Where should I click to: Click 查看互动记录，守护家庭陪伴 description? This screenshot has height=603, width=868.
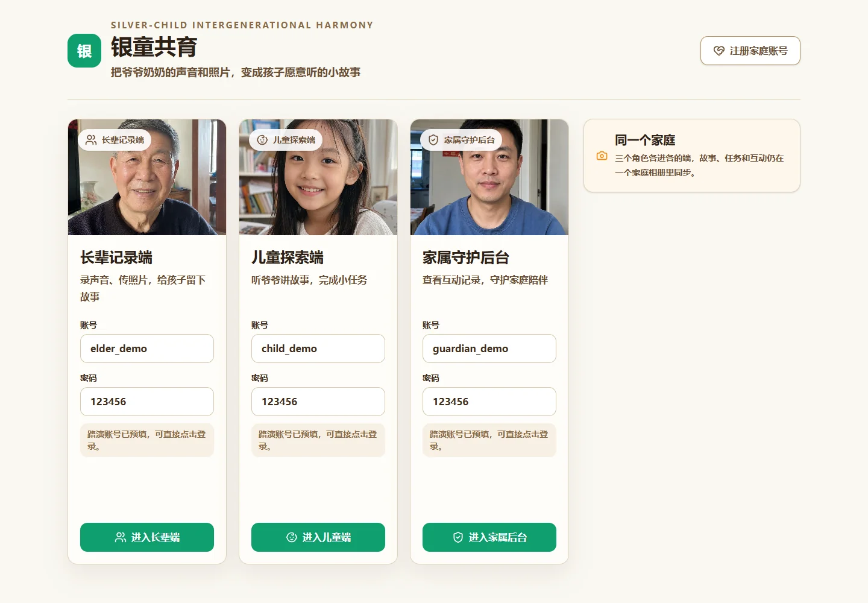[x=485, y=280]
